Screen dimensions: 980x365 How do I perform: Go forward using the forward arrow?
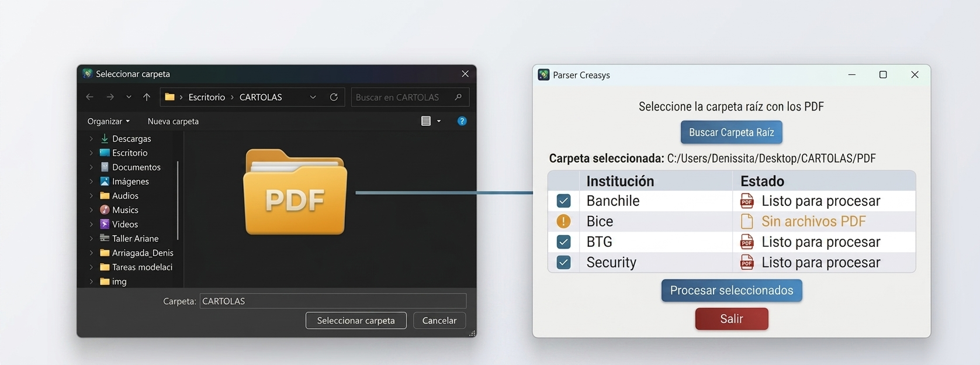click(x=110, y=97)
